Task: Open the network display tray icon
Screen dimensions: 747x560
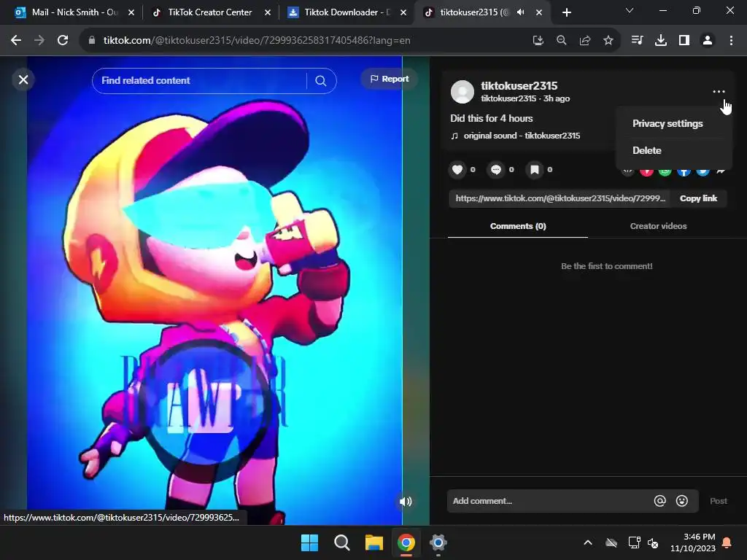Action: click(x=634, y=542)
